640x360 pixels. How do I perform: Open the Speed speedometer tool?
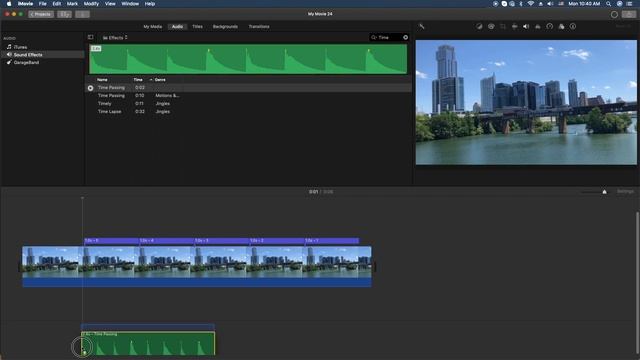[x=550, y=27]
